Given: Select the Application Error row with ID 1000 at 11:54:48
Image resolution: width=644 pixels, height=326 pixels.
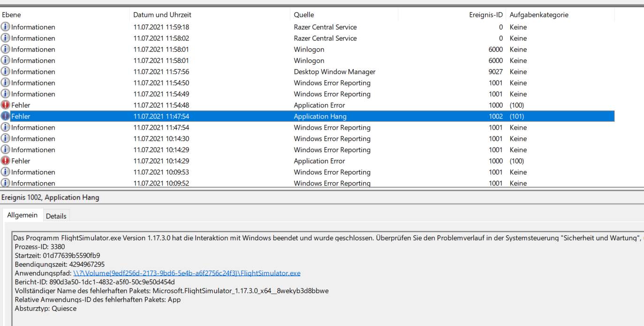Looking at the screenshot, I should (x=319, y=105).
